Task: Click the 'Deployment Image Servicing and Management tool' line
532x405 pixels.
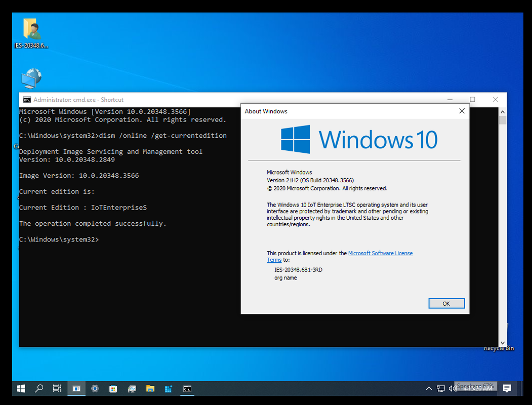Action: [111, 151]
